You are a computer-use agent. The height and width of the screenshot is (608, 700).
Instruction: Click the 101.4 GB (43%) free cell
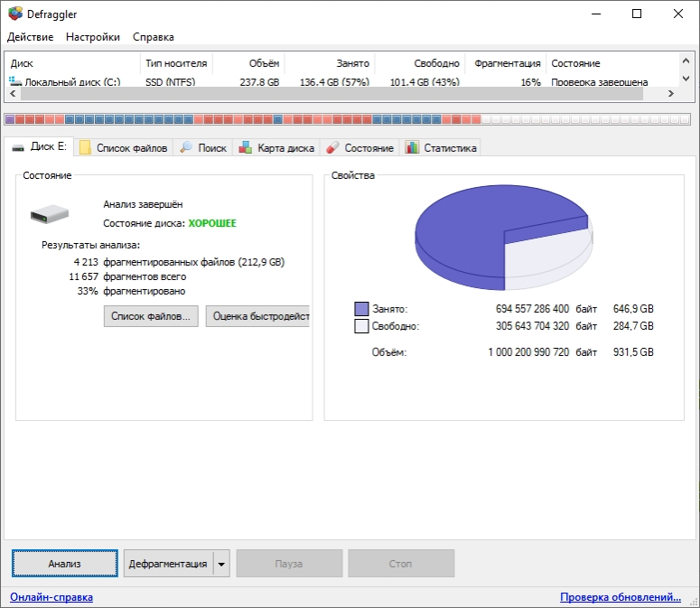(425, 82)
